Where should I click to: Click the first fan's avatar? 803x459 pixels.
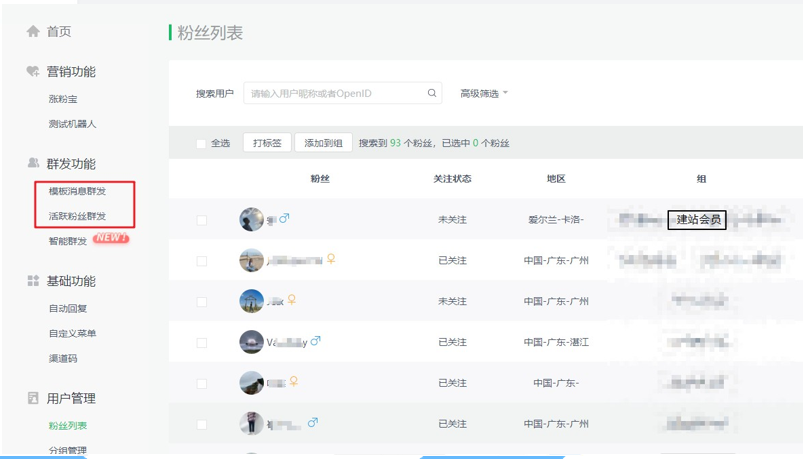251,219
